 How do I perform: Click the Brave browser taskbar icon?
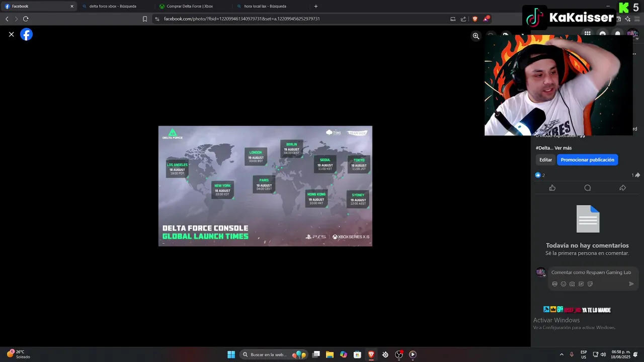pos(371,354)
